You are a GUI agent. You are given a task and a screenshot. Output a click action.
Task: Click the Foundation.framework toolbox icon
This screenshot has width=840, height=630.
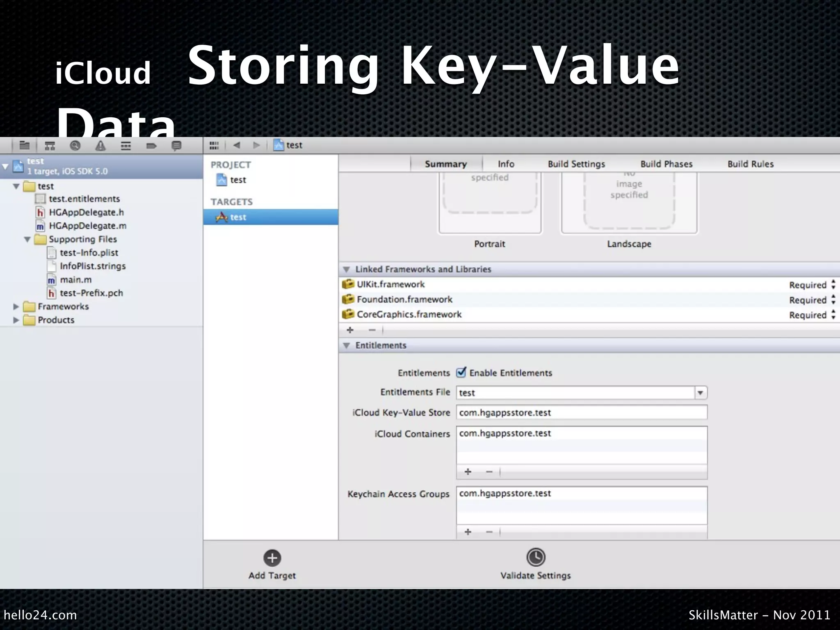click(x=348, y=299)
